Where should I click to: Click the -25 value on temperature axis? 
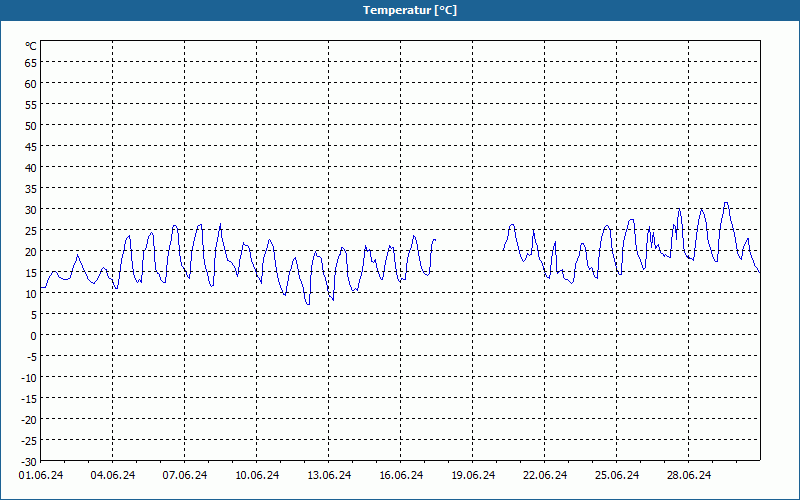(x=29, y=441)
